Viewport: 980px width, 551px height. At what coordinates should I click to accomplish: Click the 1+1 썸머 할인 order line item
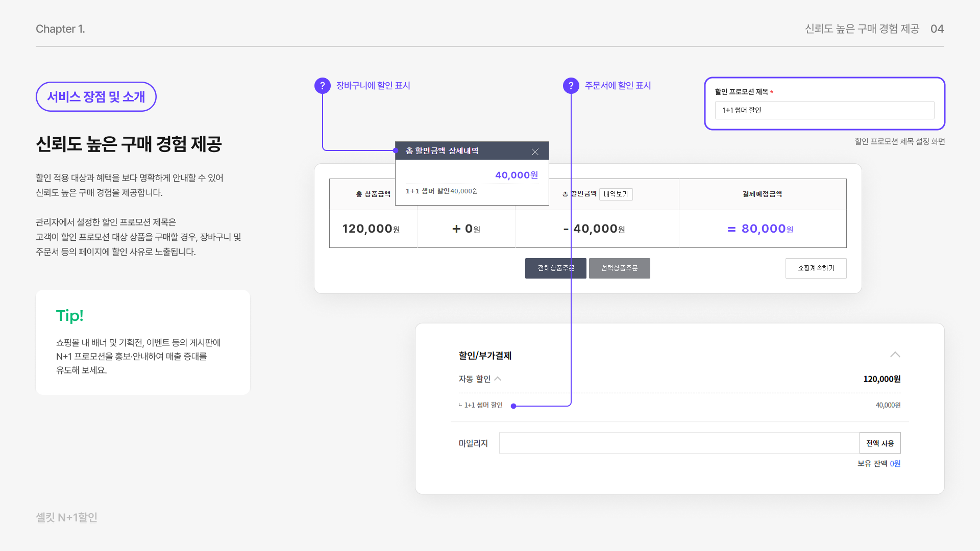[x=483, y=405]
